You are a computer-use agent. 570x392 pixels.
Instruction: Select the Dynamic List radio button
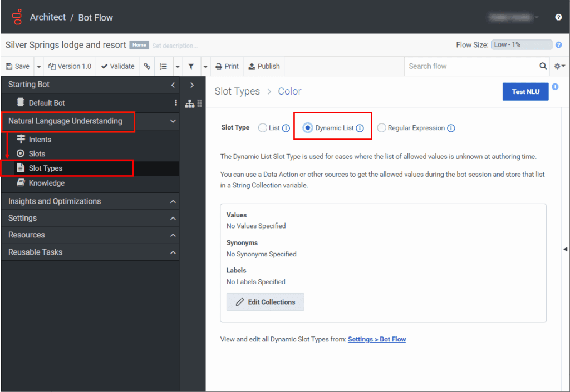click(308, 127)
